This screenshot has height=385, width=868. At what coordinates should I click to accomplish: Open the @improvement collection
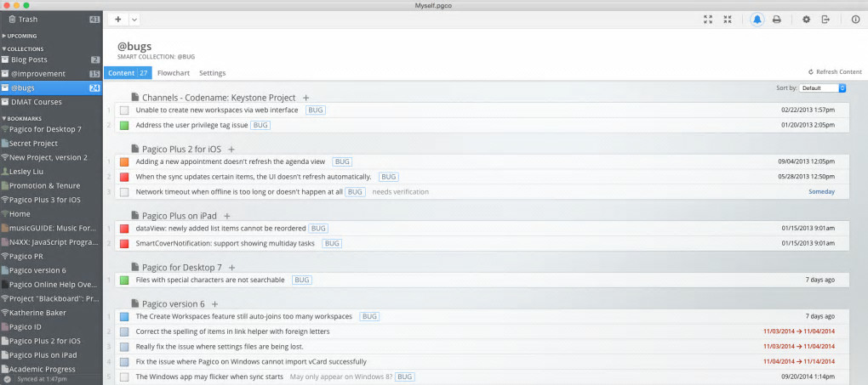point(51,74)
